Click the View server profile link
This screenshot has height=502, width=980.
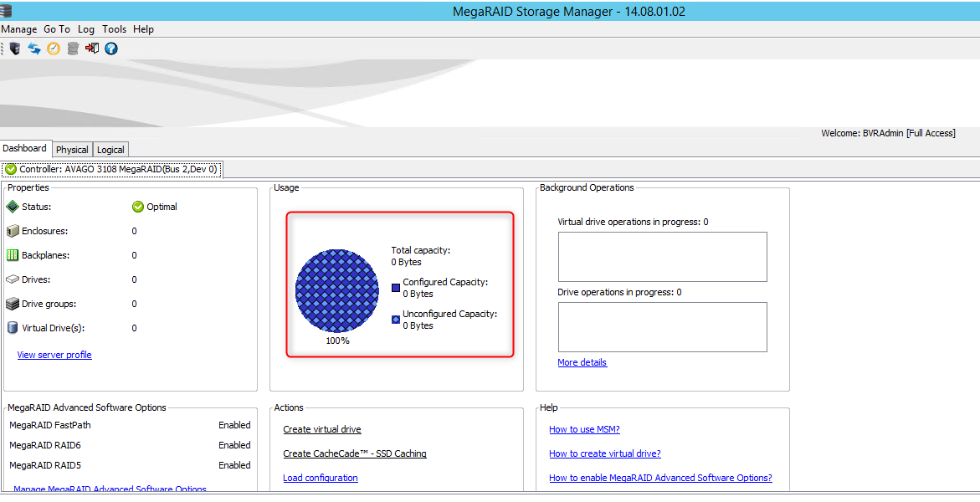[54, 355]
